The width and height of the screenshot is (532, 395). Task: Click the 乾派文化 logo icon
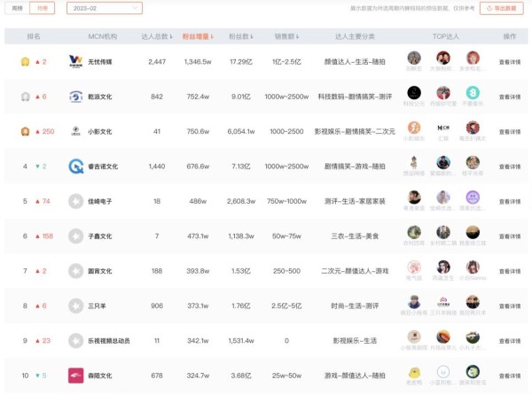tap(75, 97)
